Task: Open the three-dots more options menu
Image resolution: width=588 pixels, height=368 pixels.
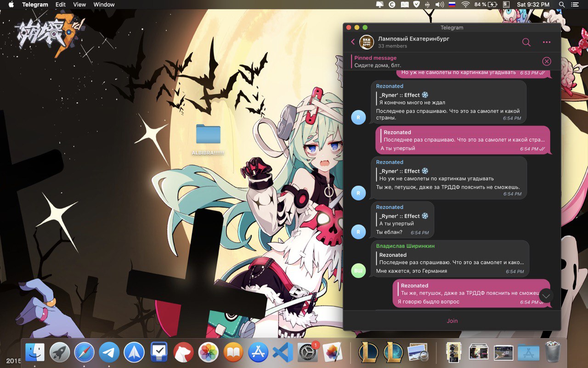Action: [547, 42]
